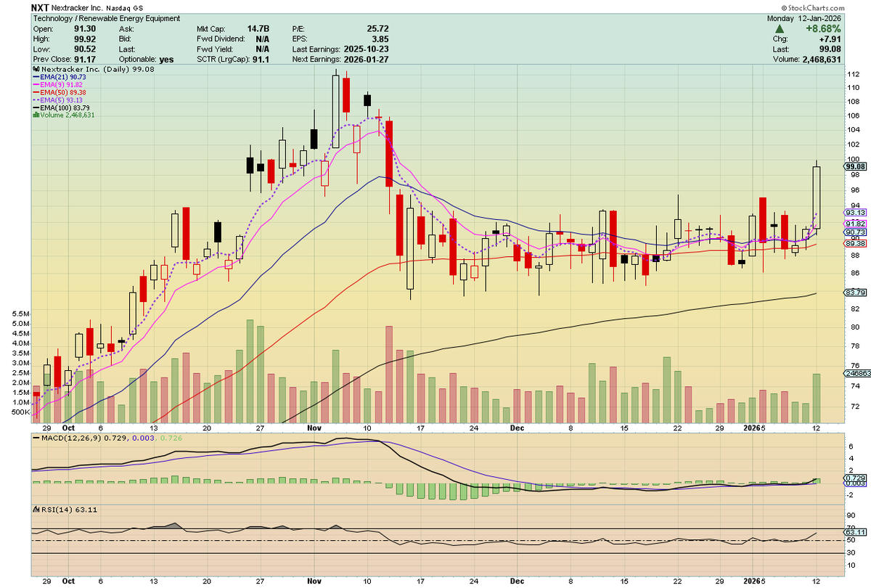The height and width of the screenshot is (588, 871).
Task: Click the candlestick icon beside Nextracker Inc. (Daily)
Action: coord(35,69)
